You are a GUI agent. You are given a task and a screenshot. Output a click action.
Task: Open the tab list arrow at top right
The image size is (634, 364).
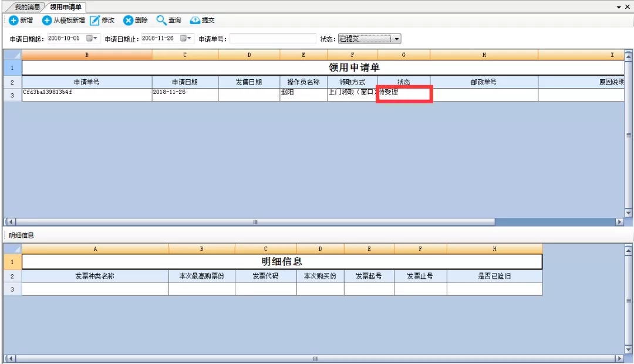pyautogui.click(x=619, y=6)
